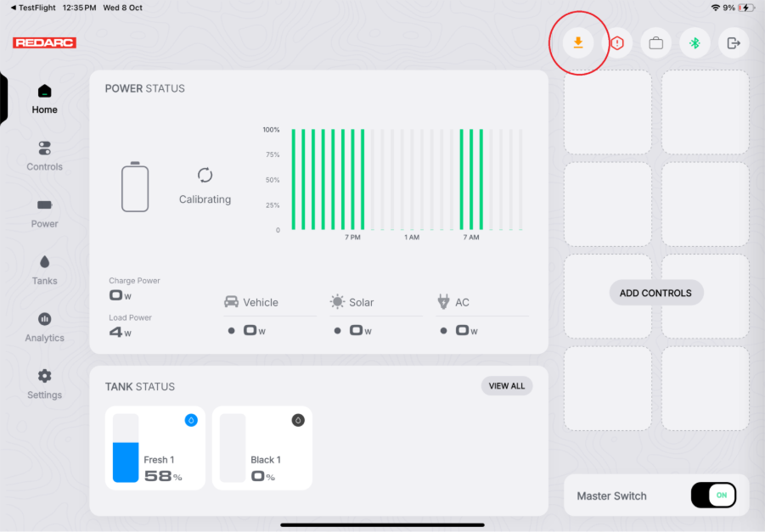Tap the dark droplet badge on Black 1
The image size is (765, 532).
297,420
